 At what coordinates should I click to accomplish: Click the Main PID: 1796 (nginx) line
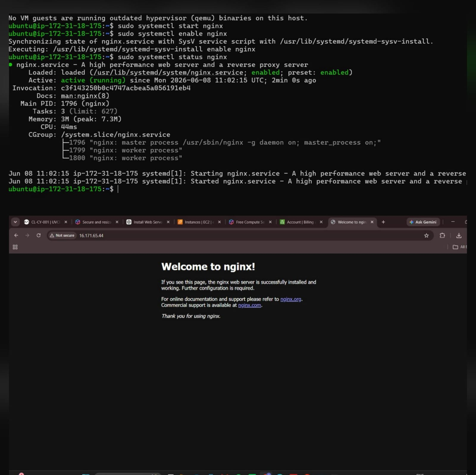click(65, 104)
